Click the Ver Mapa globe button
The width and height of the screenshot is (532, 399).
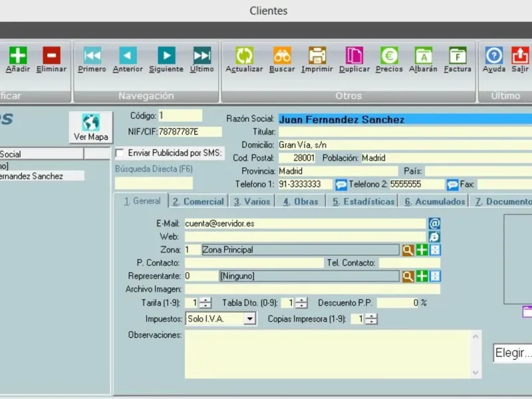(x=91, y=128)
